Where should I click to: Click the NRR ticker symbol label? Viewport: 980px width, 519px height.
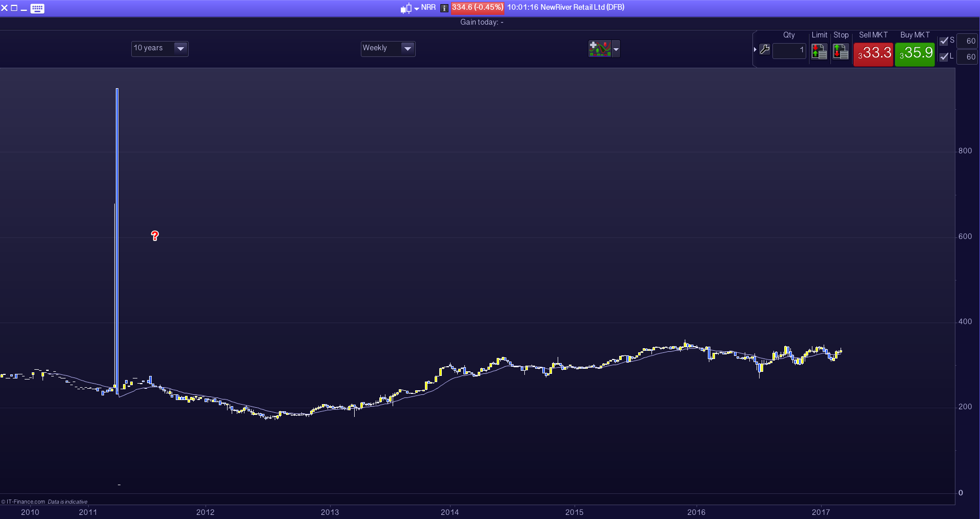pyautogui.click(x=428, y=8)
